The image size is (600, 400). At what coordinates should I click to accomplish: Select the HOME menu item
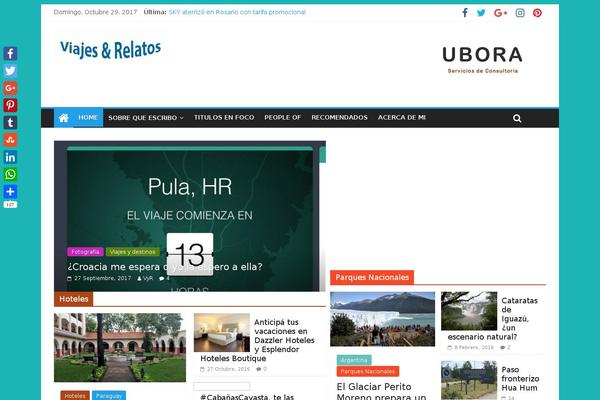point(88,118)
